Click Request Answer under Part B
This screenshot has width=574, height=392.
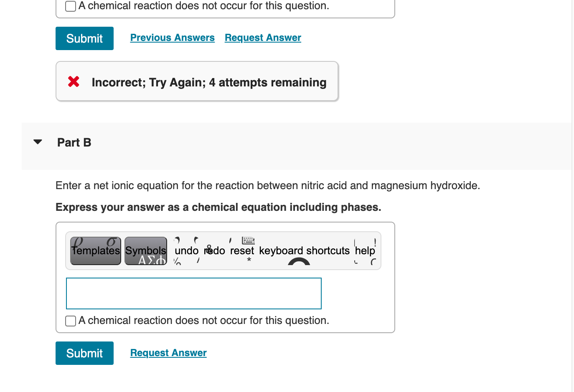coord(168,353)
